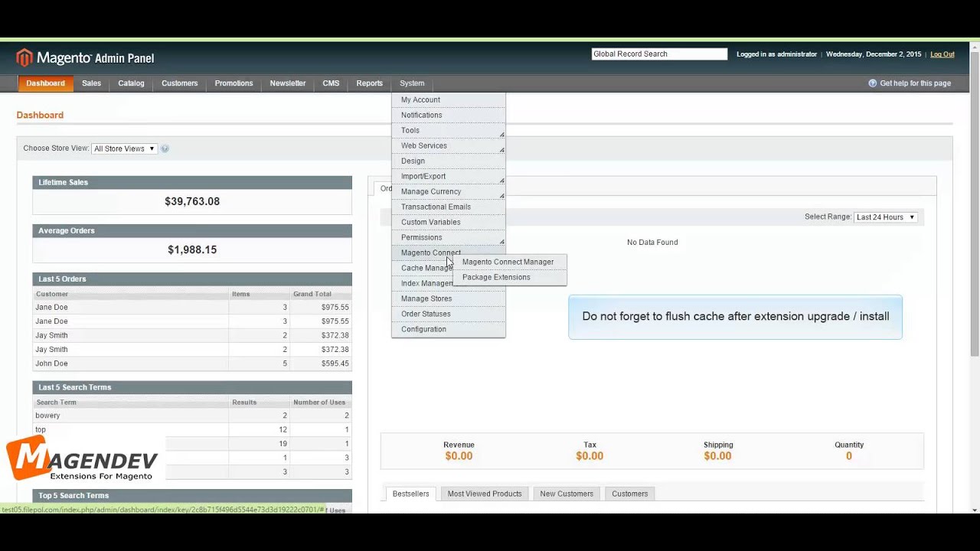980x551 pixels.
Task: Click the Lifetime Sales value $39,763.08
Action: point(192,201)
